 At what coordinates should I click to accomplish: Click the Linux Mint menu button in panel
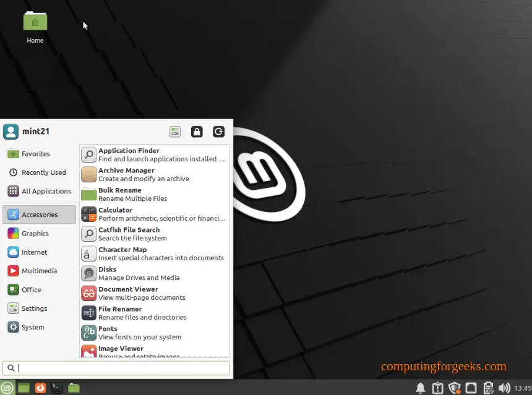tap(7, 388)
